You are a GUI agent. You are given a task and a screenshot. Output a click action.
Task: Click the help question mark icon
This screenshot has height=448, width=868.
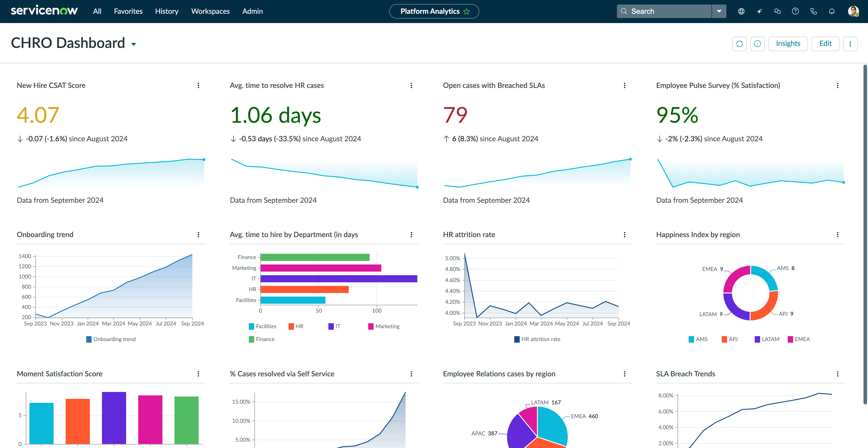(795, 12)
